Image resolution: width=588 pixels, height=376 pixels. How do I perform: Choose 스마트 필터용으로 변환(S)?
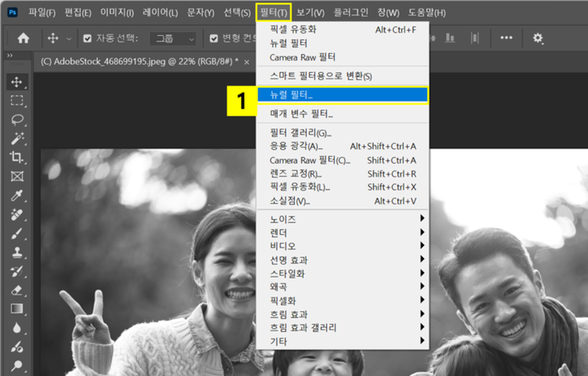[x=343, y=76]
